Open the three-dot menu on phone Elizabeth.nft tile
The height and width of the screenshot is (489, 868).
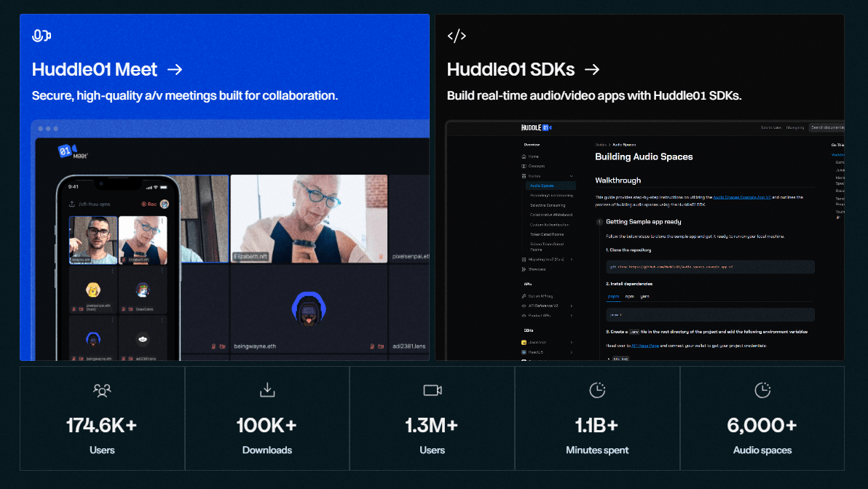pos(162,221)
